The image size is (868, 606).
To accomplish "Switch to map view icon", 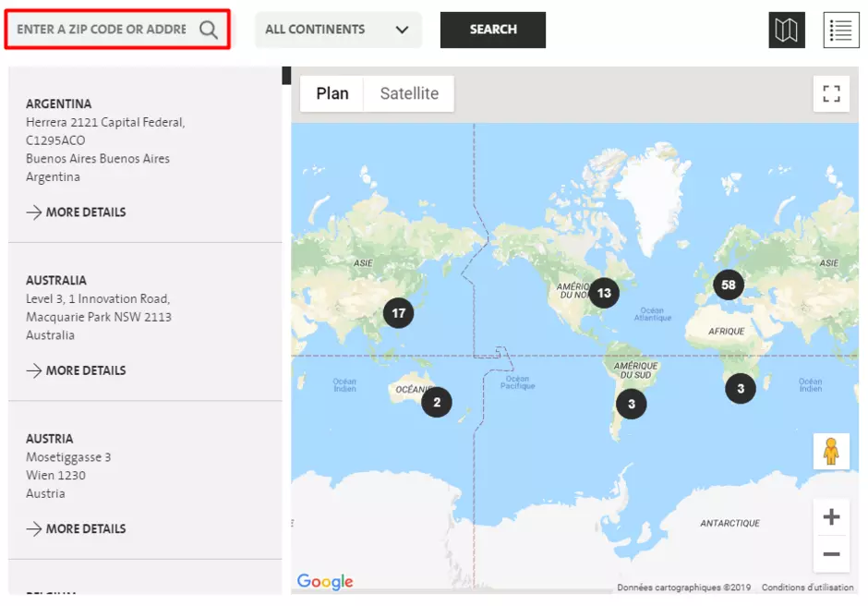I will [787, 30].
